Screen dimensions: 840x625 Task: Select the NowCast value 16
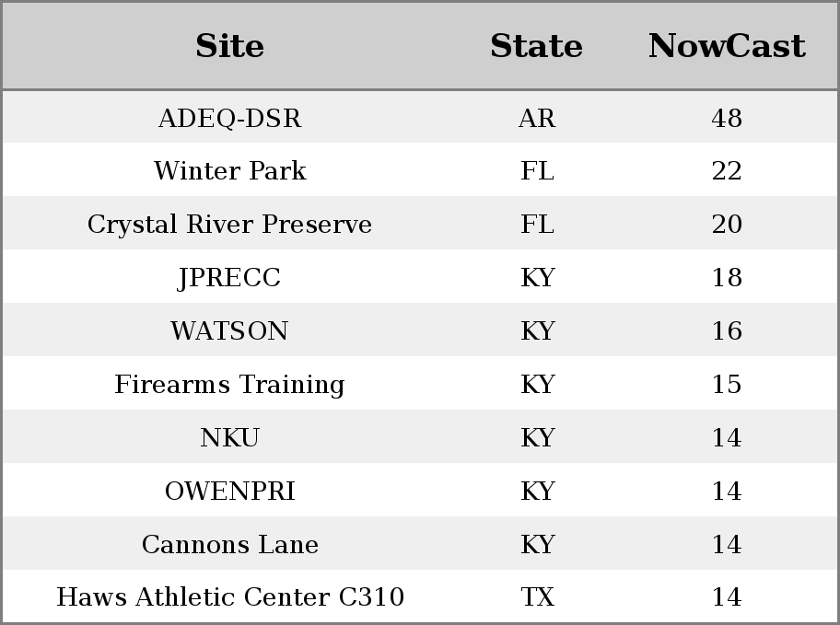pyautogui.click(x=727, y=330)
